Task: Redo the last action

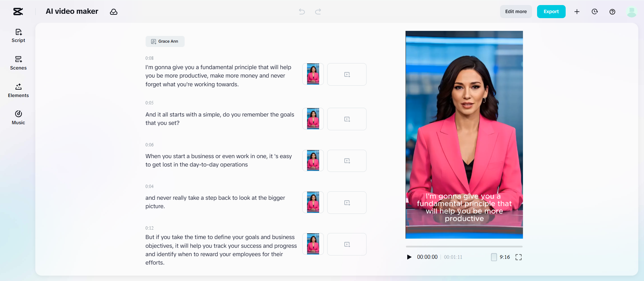Action: (x=318, y=12)
